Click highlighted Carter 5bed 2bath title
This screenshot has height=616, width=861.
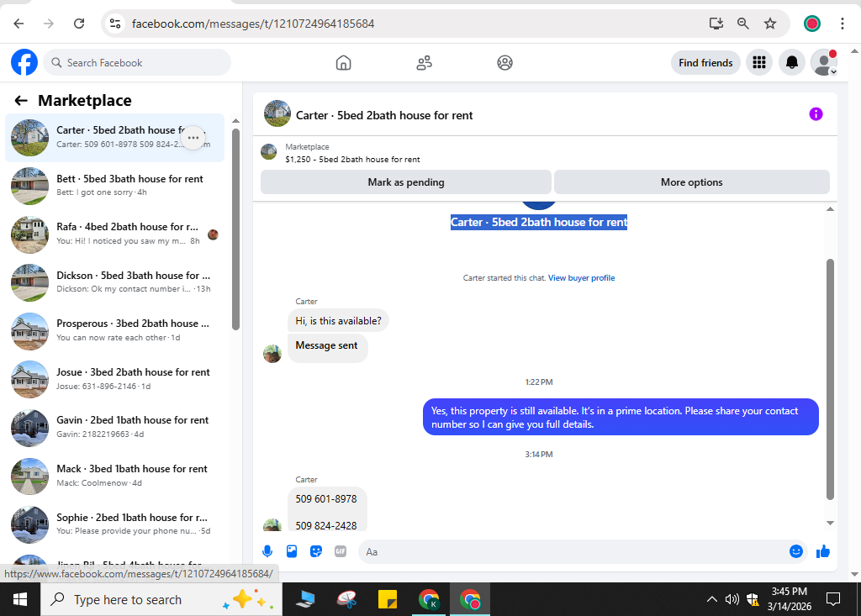coord(539,223)
